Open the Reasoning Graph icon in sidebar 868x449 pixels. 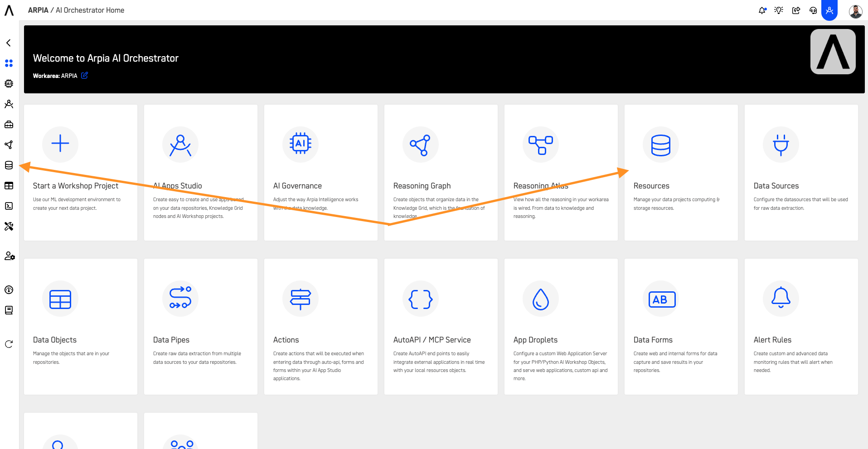9,145
